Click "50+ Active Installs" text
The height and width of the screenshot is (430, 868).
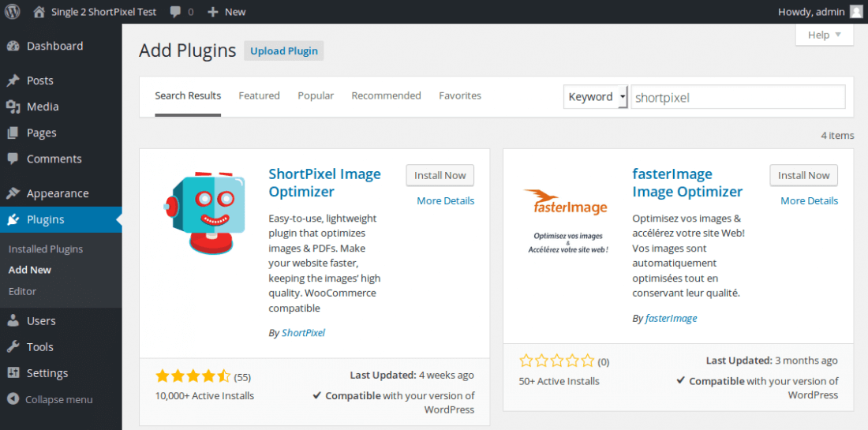click(x=559, y=381)
